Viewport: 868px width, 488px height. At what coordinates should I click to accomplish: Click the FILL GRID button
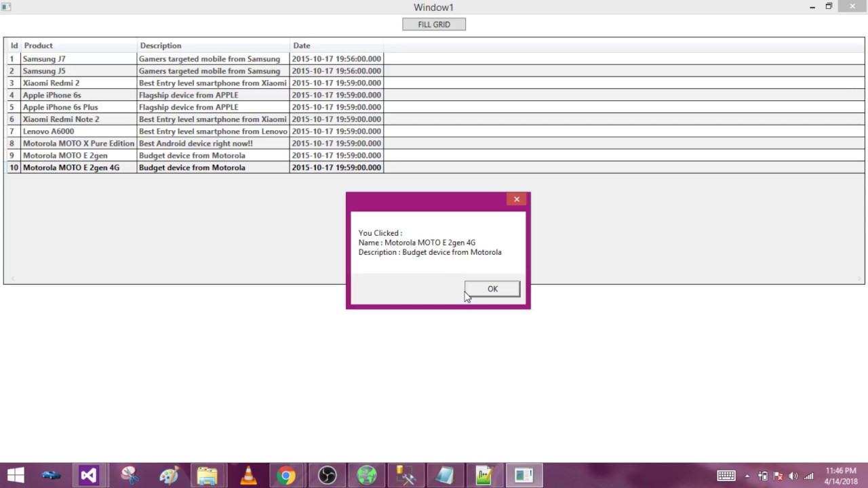(x=434, y=24)
